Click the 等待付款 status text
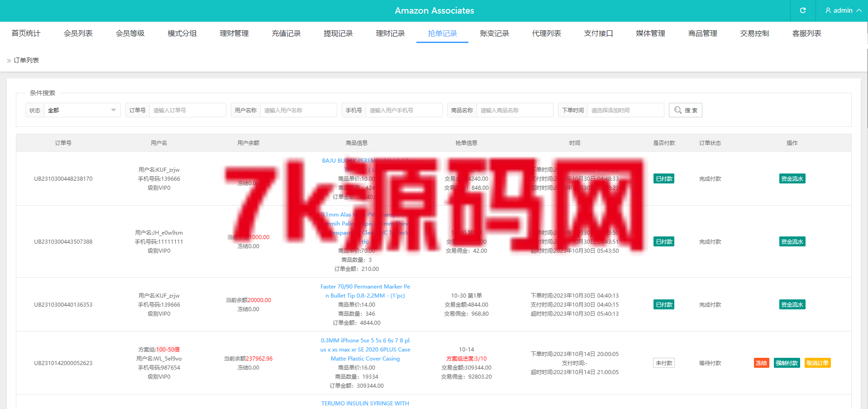Screen dimensions: 868x409 [x=710, y=363]
